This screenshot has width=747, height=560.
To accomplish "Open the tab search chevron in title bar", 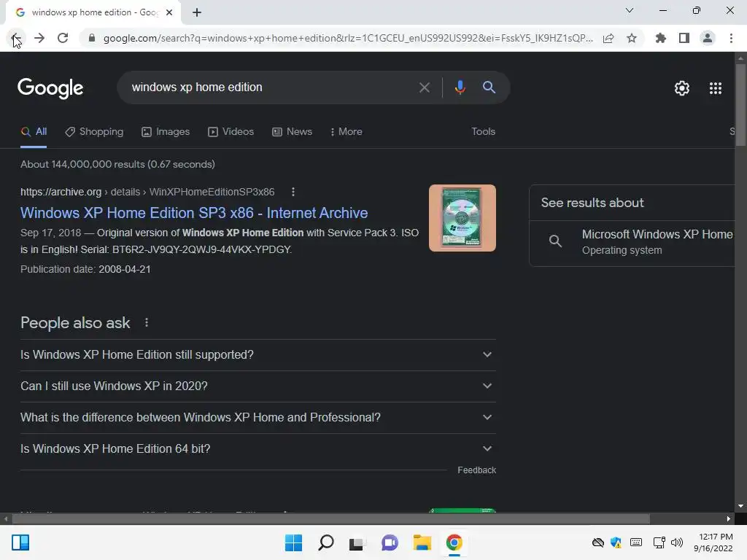I will coord(630,10).
